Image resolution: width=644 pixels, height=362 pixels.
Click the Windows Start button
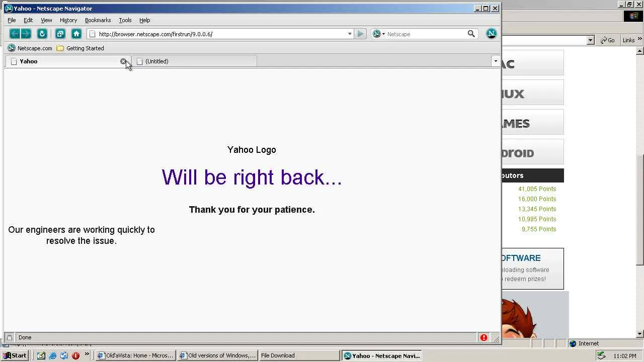(x=15, y=355)
